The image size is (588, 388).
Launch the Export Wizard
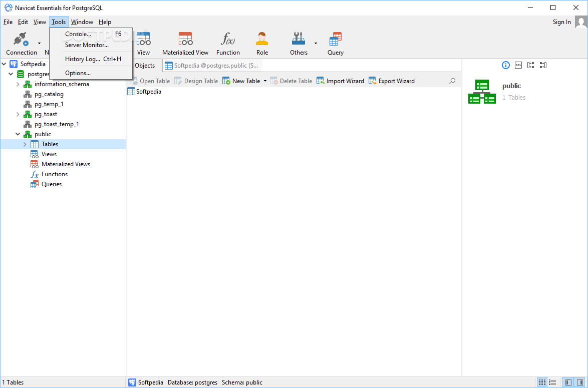click(x=392, y=81)
